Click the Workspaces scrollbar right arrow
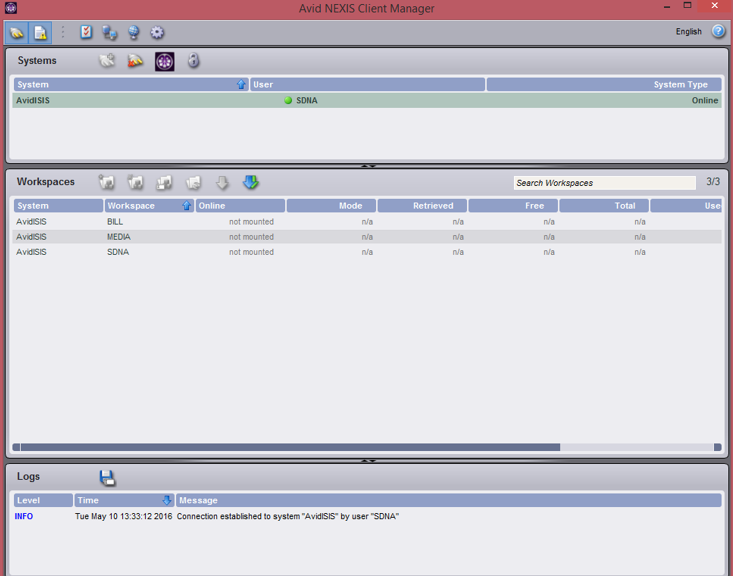Image resolution: width=733 pixels, height=576 pixels. pyautogui.click(x=718, y=447)
